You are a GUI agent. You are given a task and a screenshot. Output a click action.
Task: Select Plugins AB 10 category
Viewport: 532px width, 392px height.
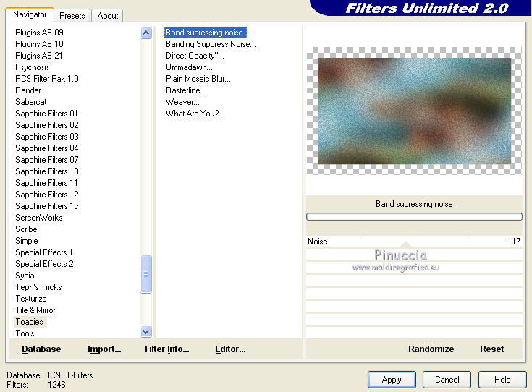click(x=39, y=43)
